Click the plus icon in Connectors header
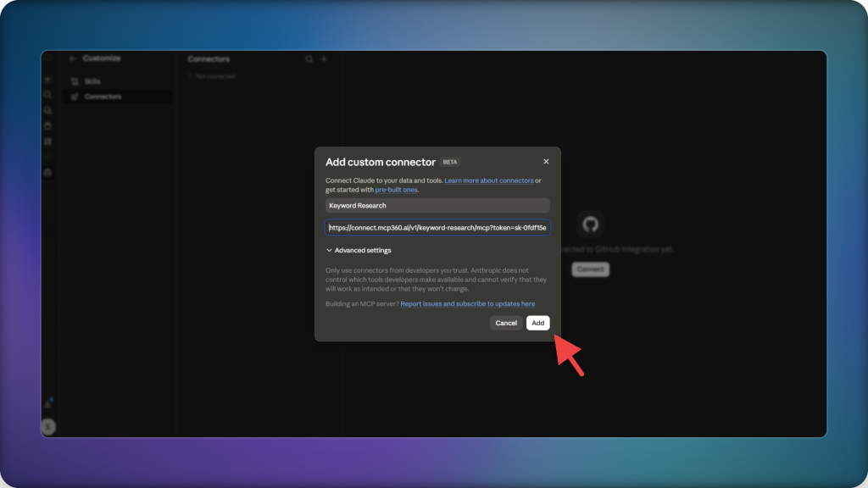 click(325, 59)
